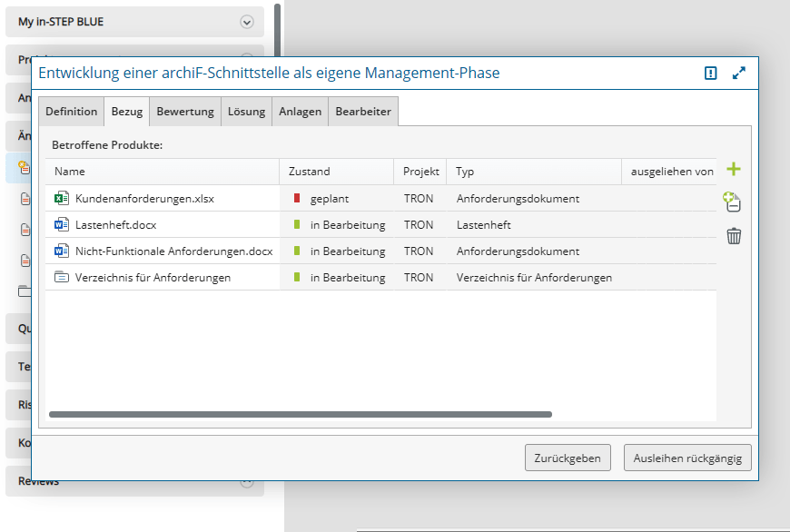Click the Word icon beside Lastenheft.docx
Screen dimensions: 790x532
tap(62, 224)
